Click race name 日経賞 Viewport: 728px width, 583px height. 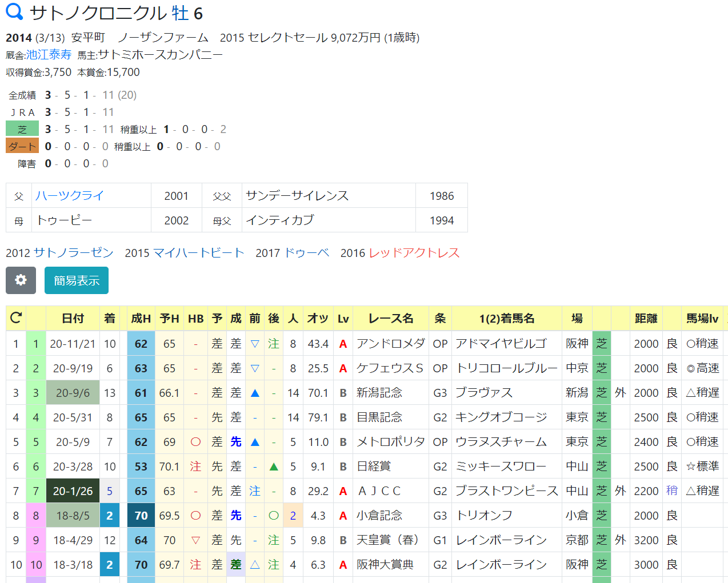(x=374, y=467)
